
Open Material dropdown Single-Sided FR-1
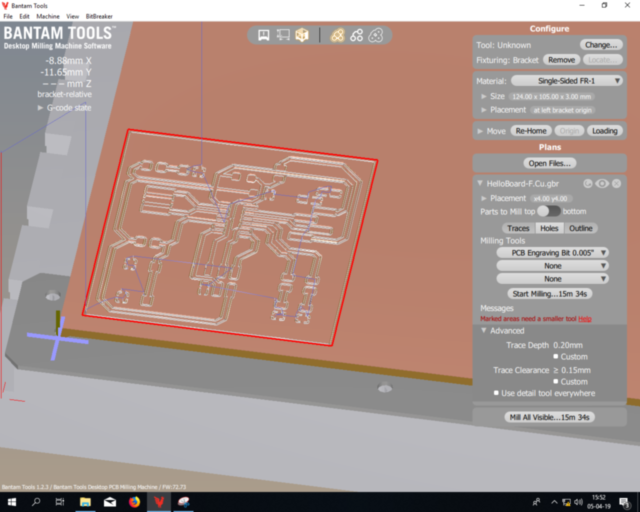[567, 81]
